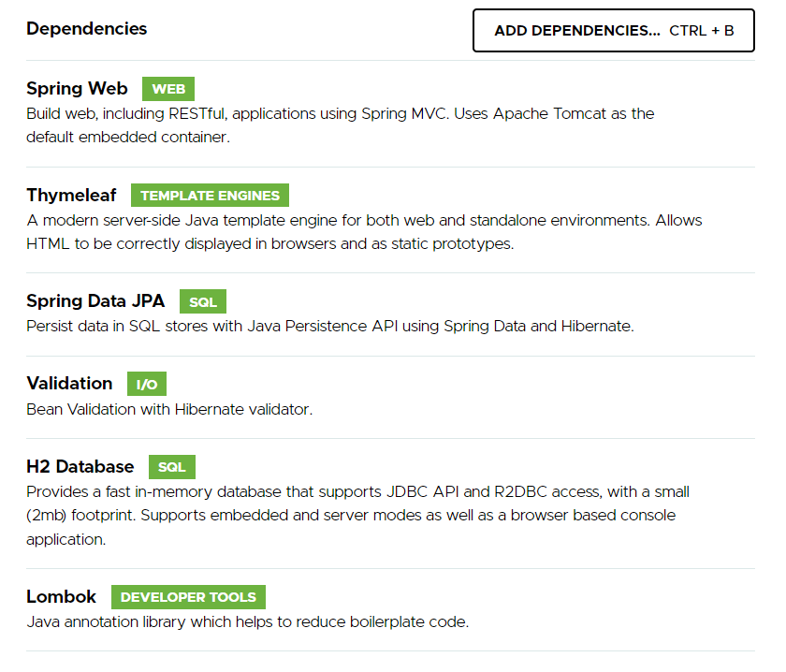
Task: Click the Add Dependencies button
Action: [x=613, y=31]
